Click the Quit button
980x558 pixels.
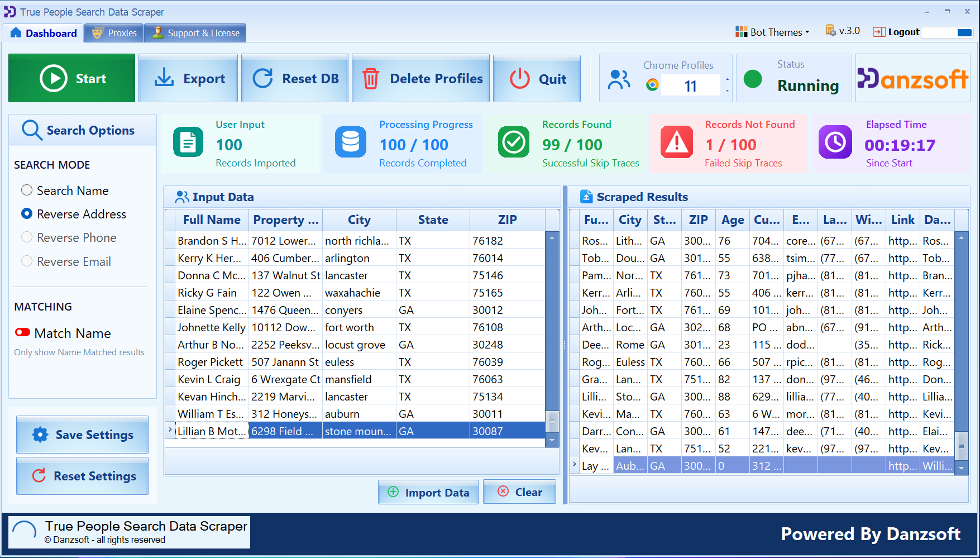(537, 78)
